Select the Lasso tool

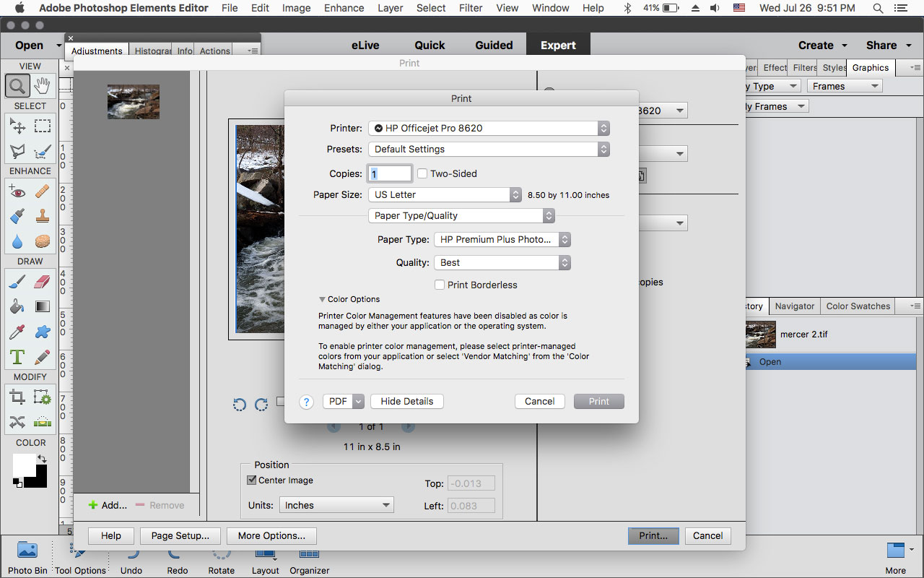17,152
